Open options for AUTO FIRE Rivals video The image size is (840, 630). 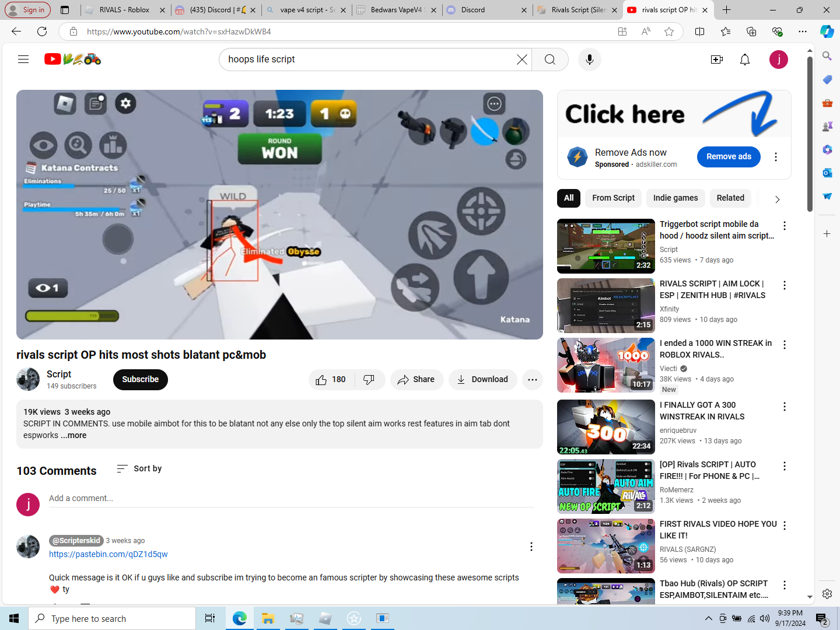[x=785, y=466]
